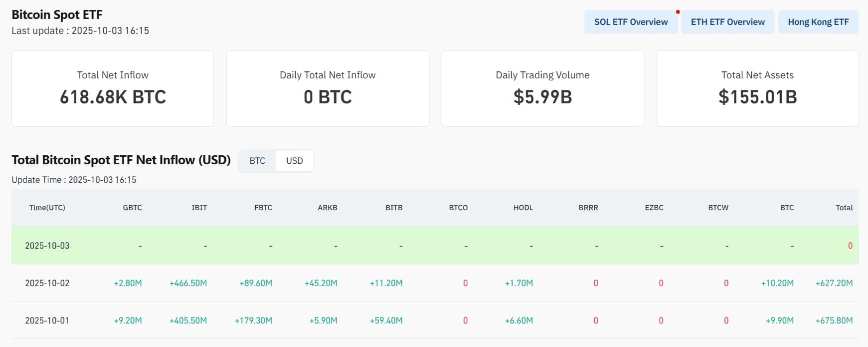Click the BITB column header
868x347 pixels.
(394, 208)
